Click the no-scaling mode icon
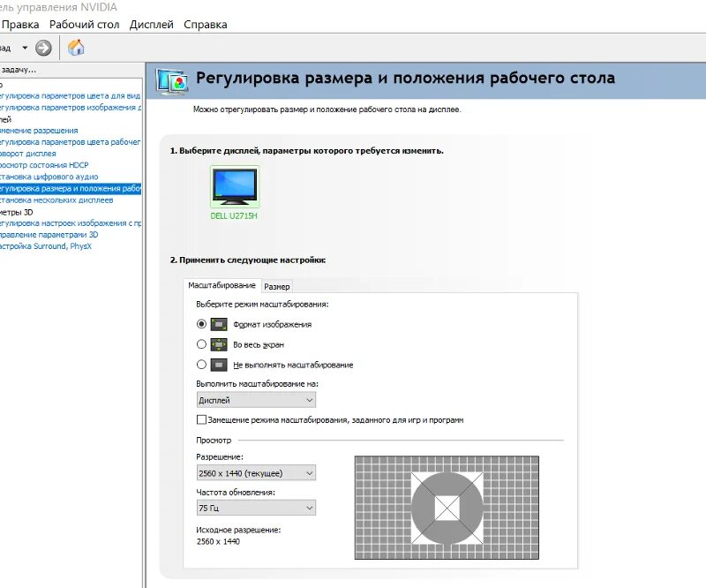This screenshot has height=588, width=706. [219, 365]
